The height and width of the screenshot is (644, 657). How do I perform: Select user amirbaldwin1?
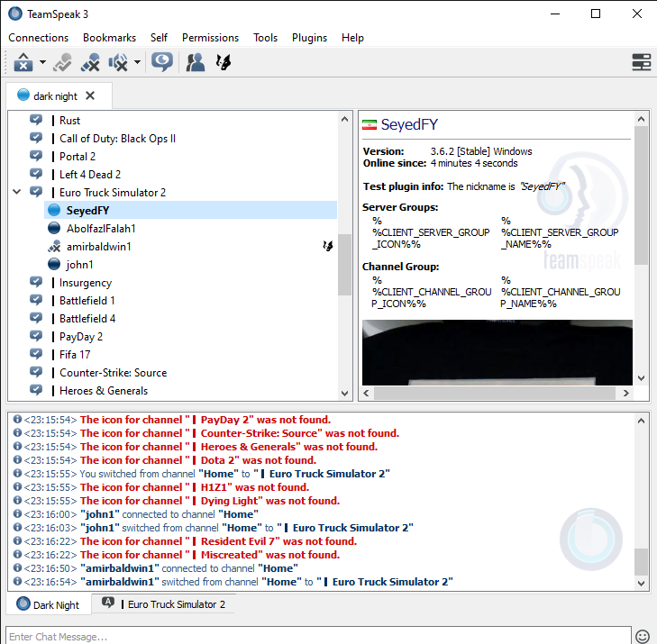[x=99, y=247]
